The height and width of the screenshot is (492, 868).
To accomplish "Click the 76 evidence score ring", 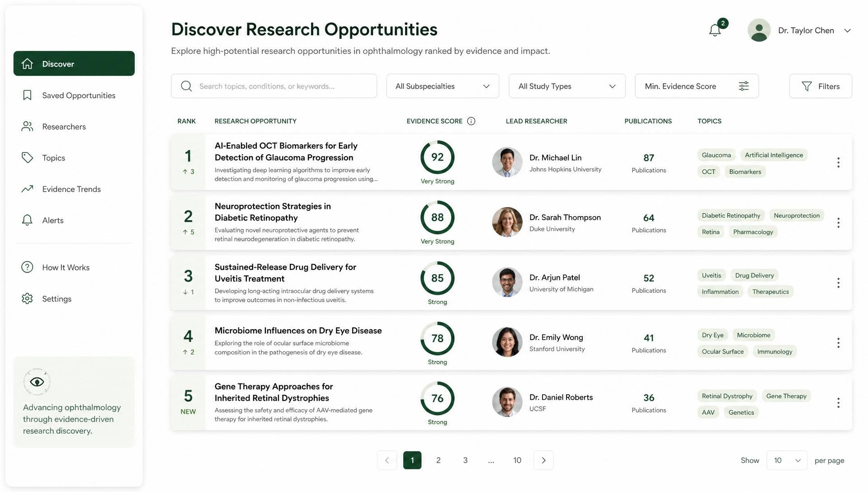I will pos(437,398).
